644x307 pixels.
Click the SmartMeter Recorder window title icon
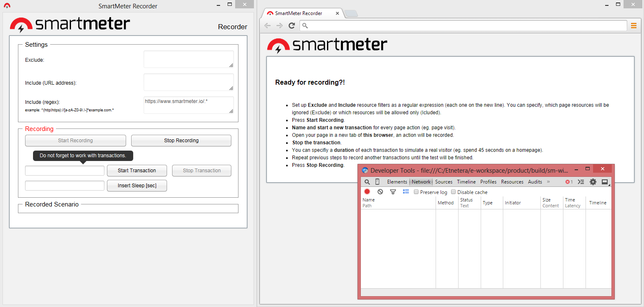pos(7,6)
